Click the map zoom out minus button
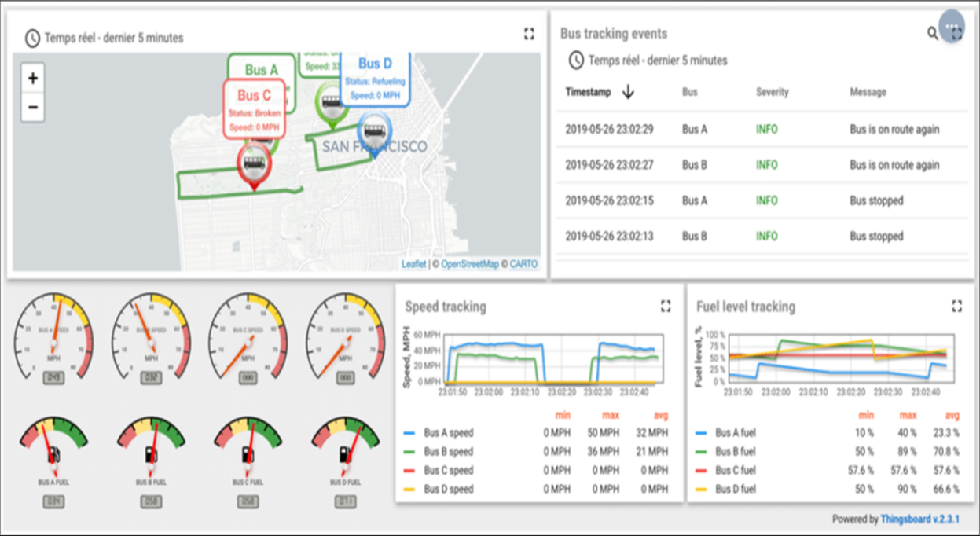The image size is (980, 536). pos(32,107)
